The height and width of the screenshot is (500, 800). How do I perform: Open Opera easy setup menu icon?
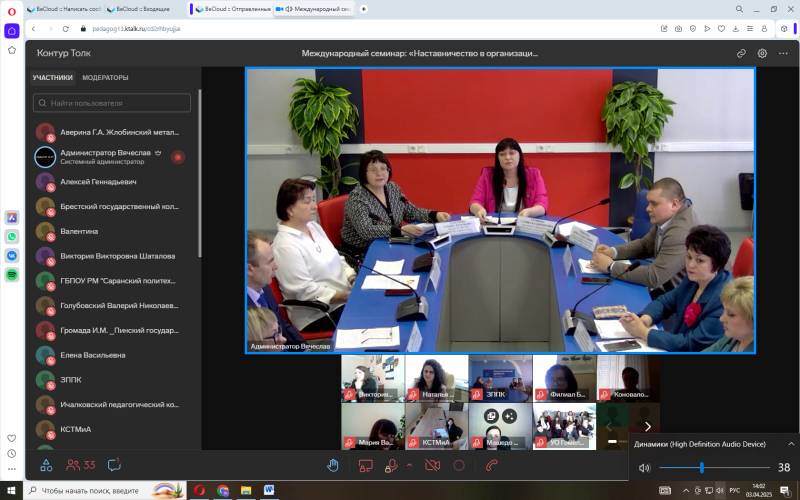[749, 29]
